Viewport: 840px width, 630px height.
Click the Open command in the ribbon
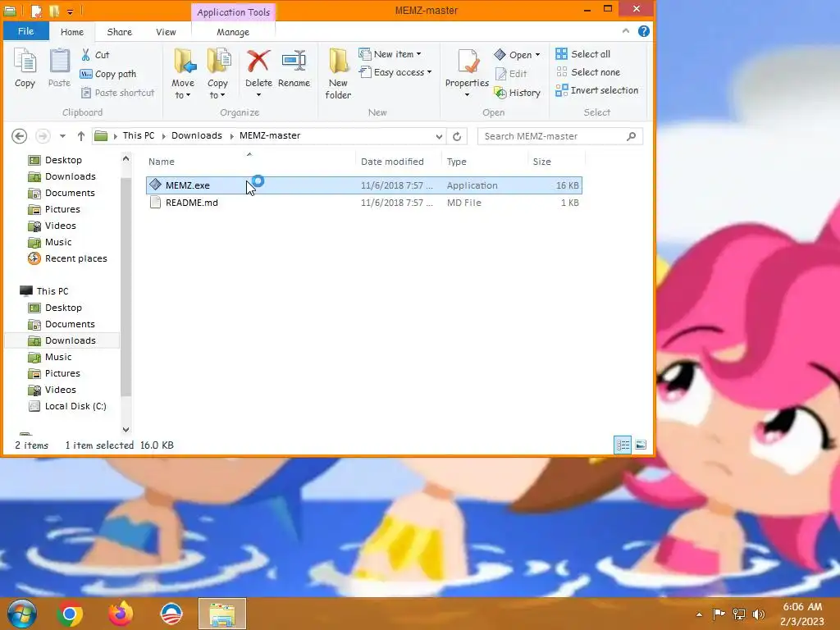517,55
